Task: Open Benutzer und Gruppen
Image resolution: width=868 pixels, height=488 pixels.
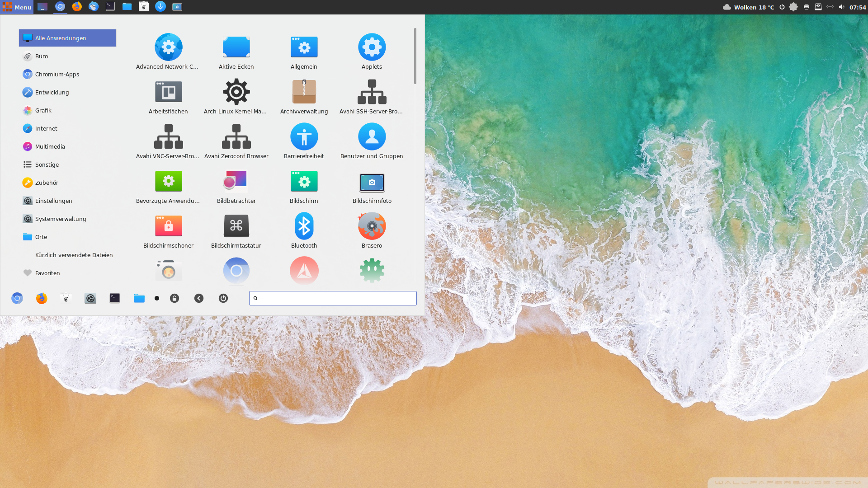Action: [372, 137]
